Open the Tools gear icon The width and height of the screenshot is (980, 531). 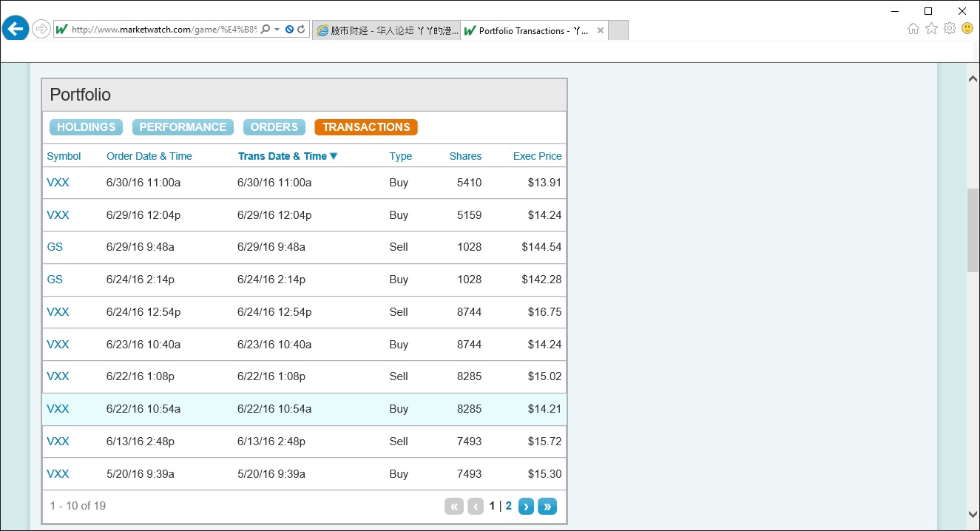click(950, 29)
